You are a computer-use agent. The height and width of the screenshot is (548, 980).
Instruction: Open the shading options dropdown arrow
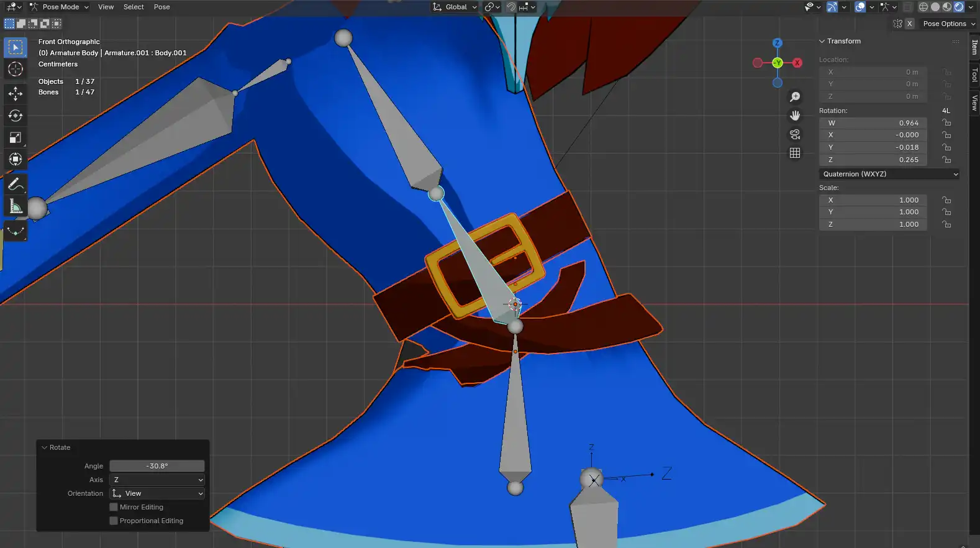(x=971, y=7)
